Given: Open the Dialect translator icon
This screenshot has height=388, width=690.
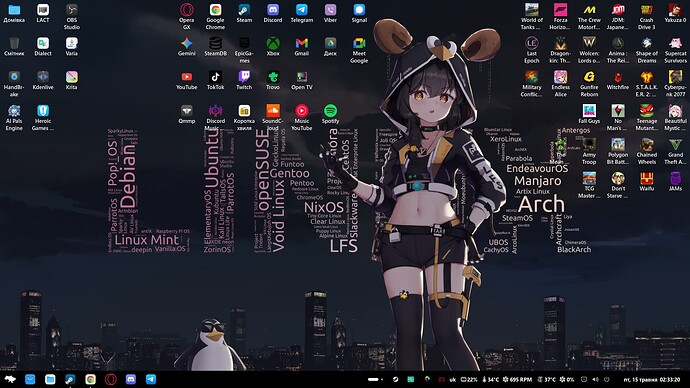Looking at the screenshot, I should (x=43, y=47).
